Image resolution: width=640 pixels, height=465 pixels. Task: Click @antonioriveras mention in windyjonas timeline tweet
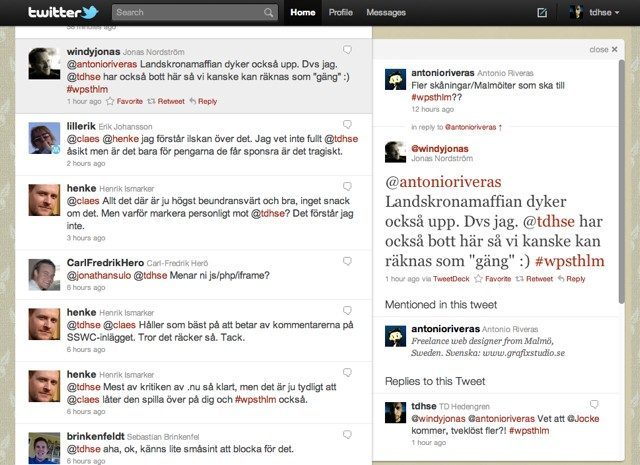[102, 64]
